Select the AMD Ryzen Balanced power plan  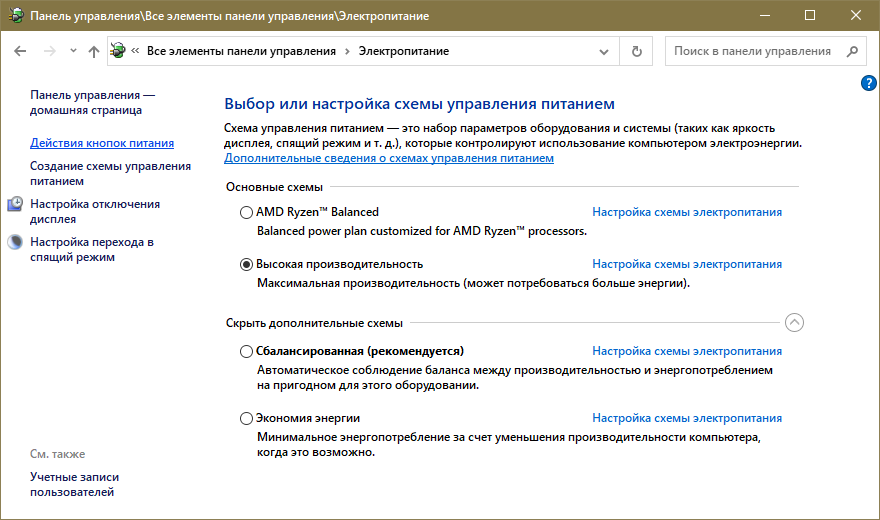(x=247, y=212)
